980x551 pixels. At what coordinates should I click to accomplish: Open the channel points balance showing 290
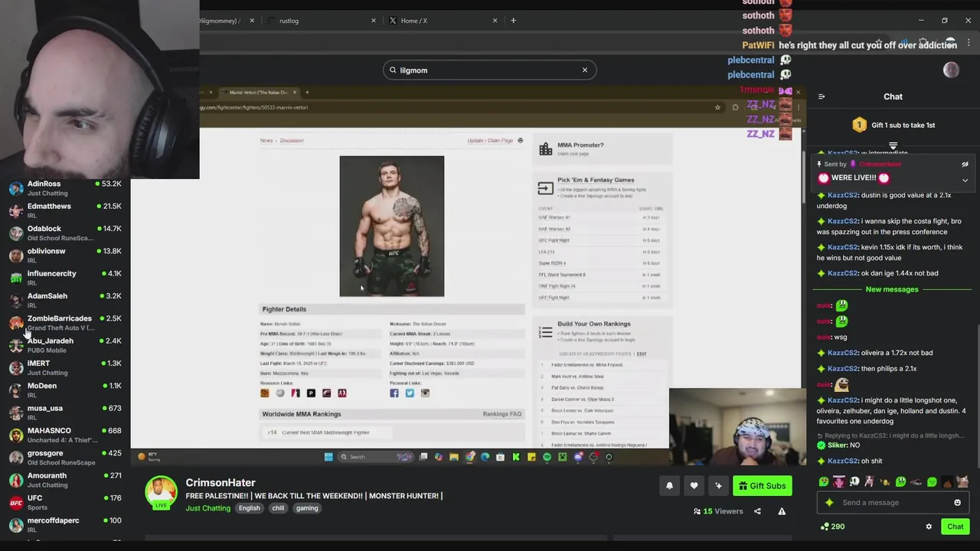[x=832, y=527]
